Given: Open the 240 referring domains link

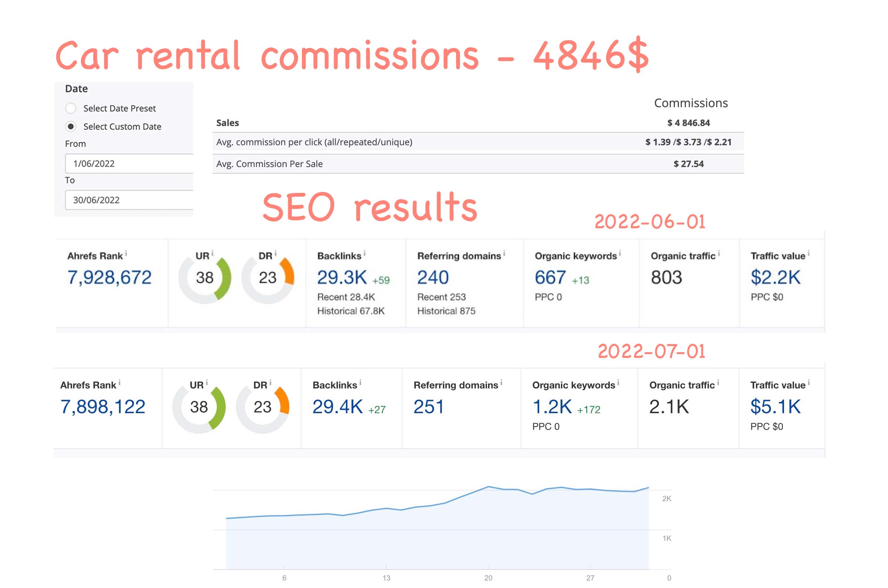Looking at the screenshot, I should click(x=433, y=277).
